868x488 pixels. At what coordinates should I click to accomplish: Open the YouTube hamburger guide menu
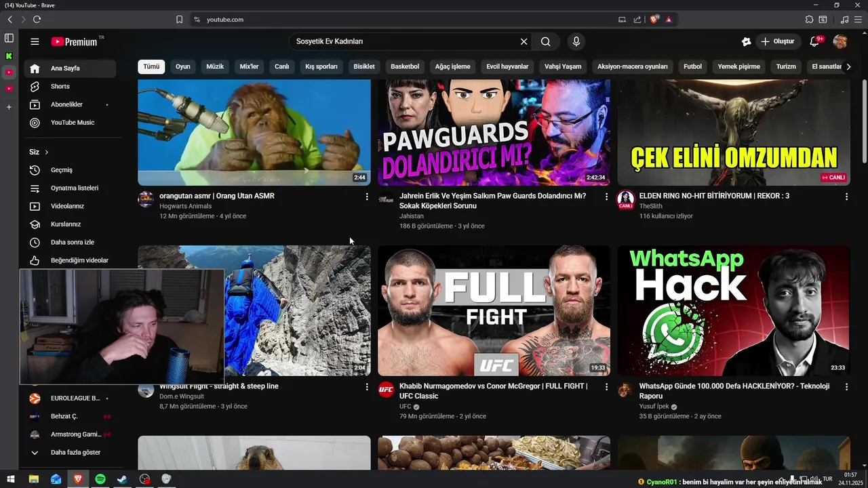(x=35, y=41)
